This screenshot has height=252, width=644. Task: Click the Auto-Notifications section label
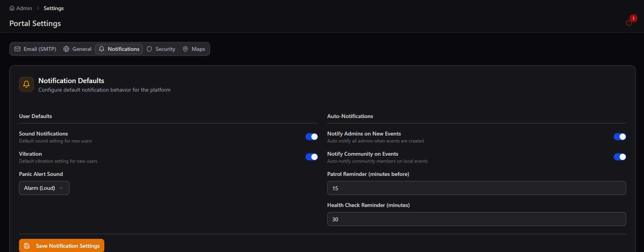pos(350,116)
